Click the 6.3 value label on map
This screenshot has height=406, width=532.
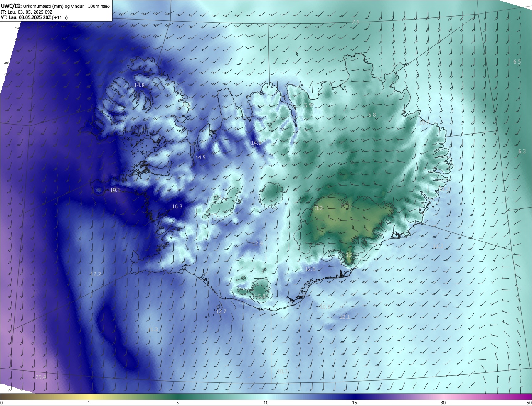(522, 151)
